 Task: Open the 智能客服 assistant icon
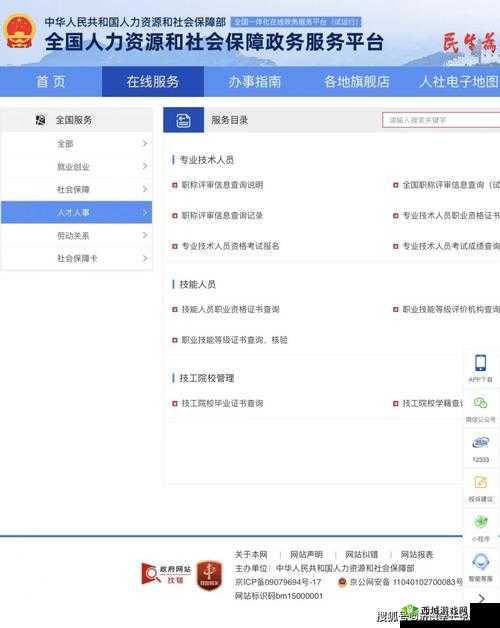(x=480, y=562)
